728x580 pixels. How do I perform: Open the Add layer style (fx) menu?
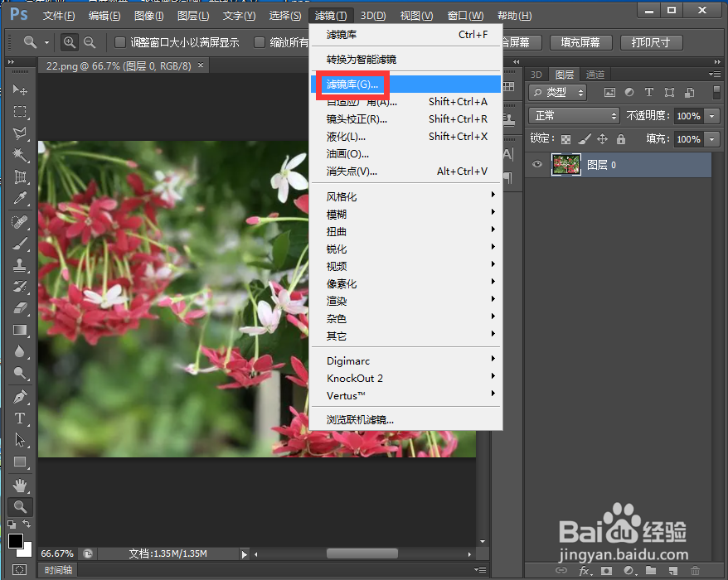[x=584, y=569]
